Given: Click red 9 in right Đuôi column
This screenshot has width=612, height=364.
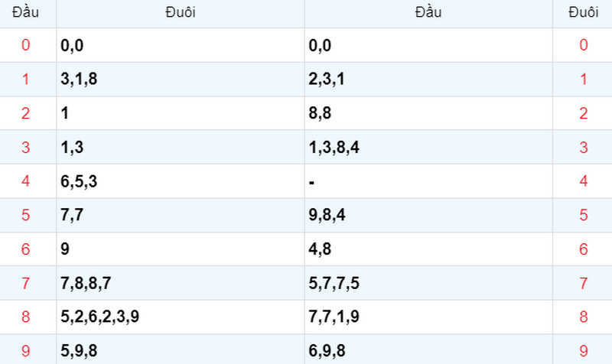Looking at the screenshot, I should 583,349.
